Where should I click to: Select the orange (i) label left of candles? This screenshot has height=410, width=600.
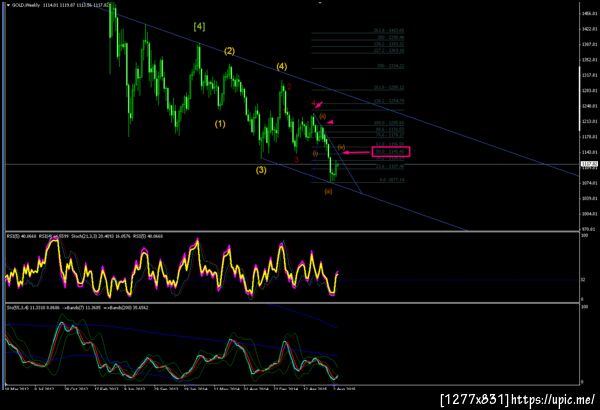click(x=315, y=154)
